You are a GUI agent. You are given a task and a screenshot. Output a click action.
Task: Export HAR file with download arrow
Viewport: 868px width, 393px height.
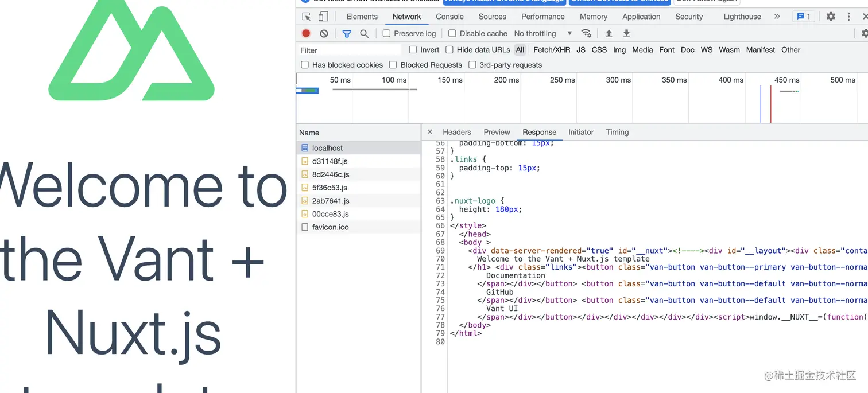tap(626, 33)
